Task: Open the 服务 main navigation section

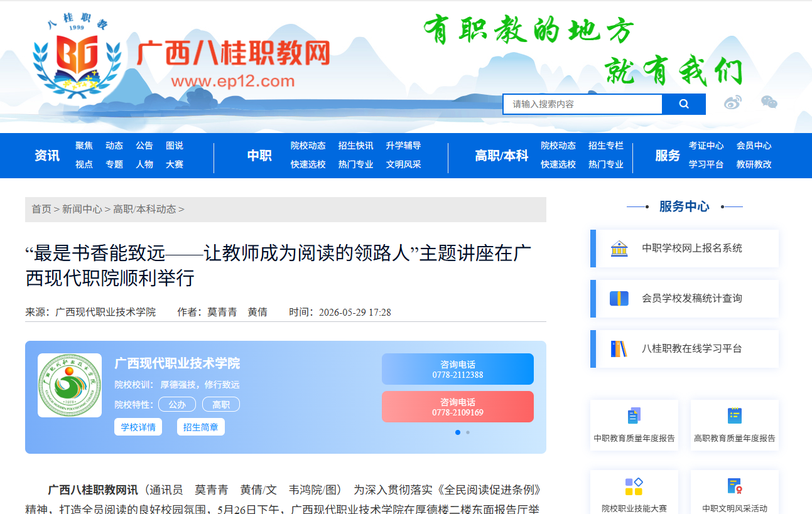Action: click(668, 156)
